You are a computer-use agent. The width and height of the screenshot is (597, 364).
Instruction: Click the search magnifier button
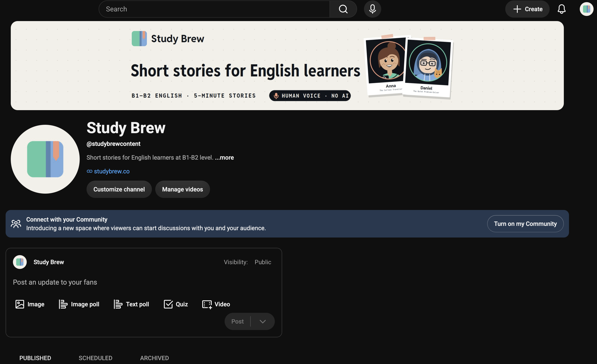[343, 9]
